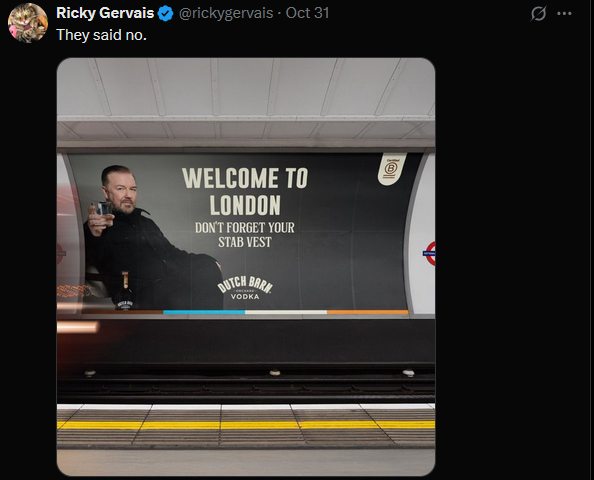The image size is (594, 480).
Task: Click the "WELCOME TO LONDON" headline in the photo
Action: click(245, 192)
